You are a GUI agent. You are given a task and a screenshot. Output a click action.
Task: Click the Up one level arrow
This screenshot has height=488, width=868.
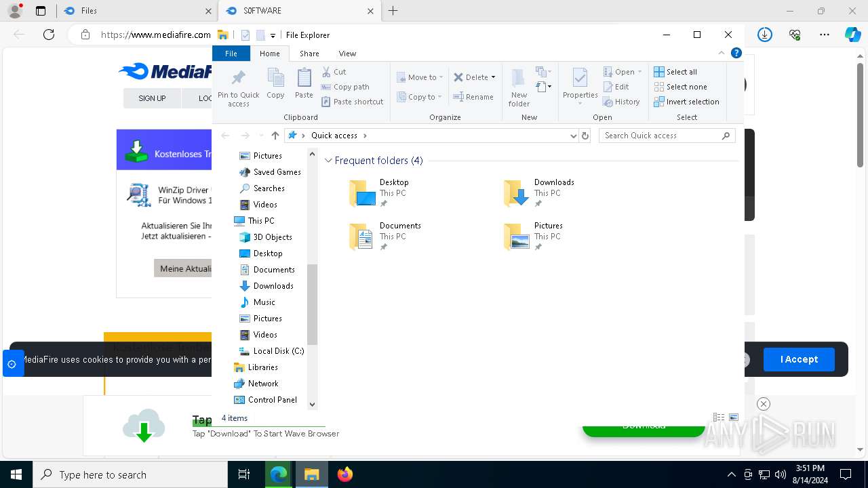pyautogui.click(x=275, y=136)
